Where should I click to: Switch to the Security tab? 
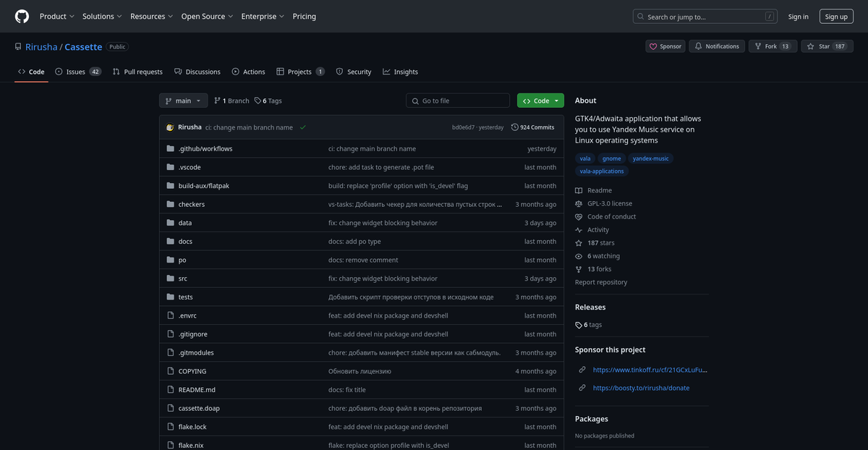coord(354,72)
